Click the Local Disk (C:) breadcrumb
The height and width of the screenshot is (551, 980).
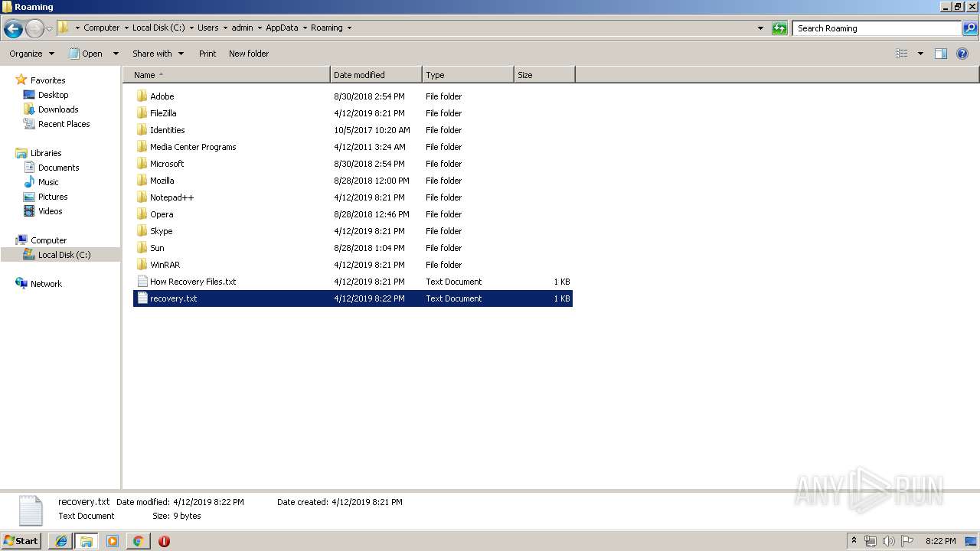[x=158, y=28]
